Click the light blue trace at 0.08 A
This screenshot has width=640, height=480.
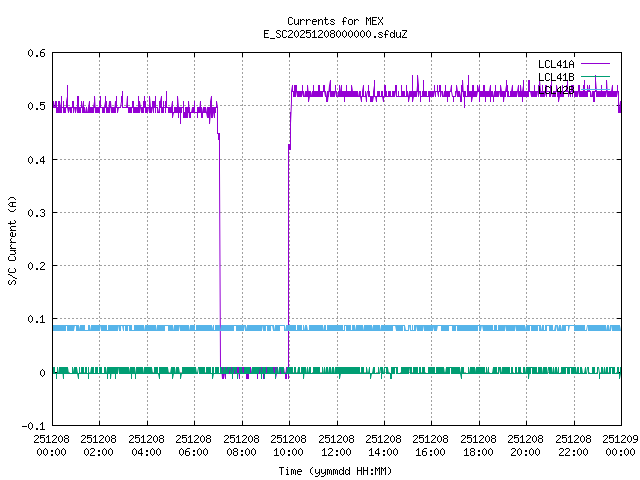coord(400,327)
